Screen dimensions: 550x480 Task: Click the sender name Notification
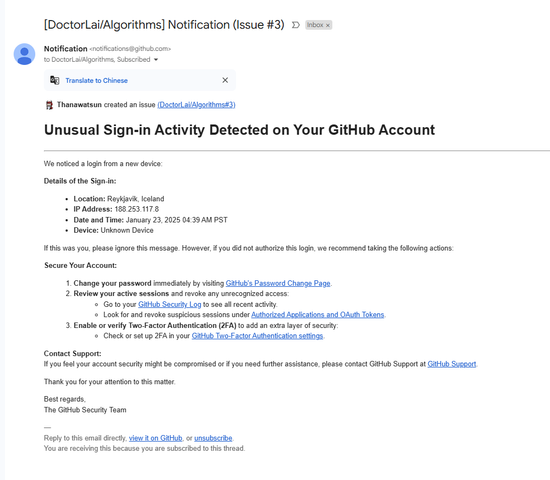[x=66, y=49]
